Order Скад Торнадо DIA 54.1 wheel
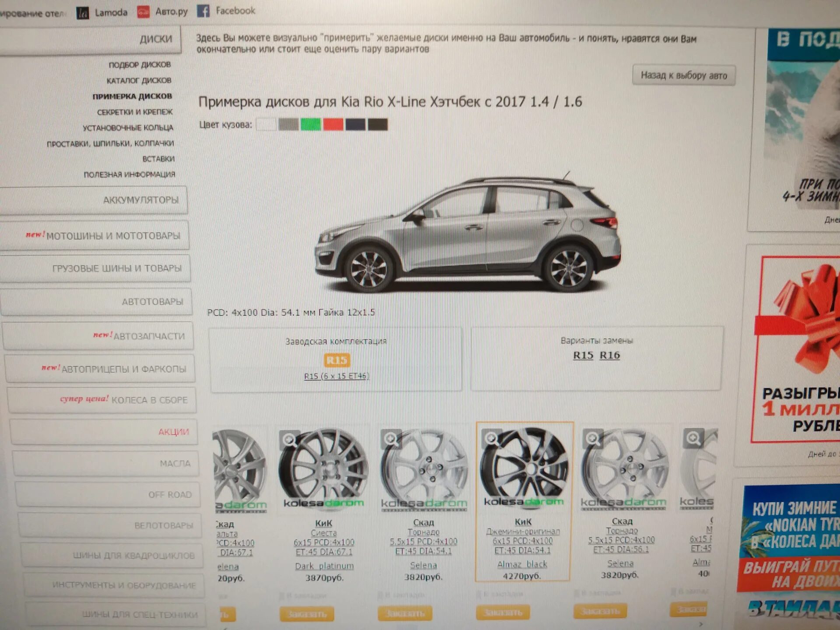The image size is (840, 630). pos(405,613)
